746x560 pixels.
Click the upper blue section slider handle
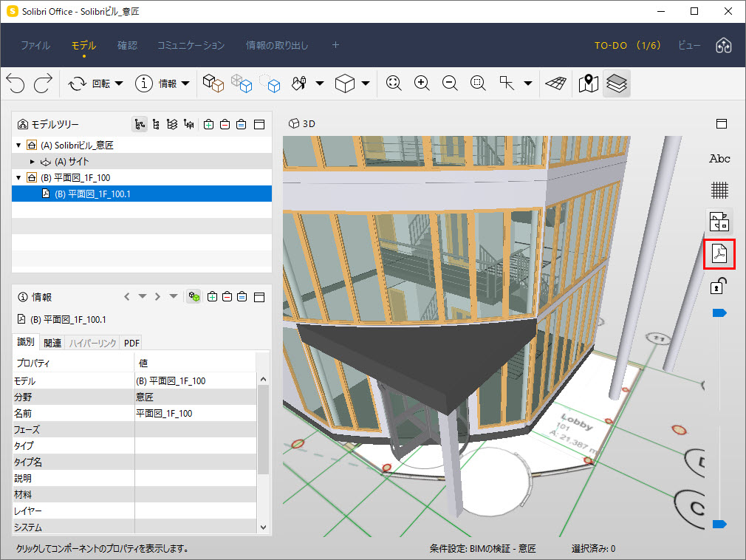coord(719,313)
